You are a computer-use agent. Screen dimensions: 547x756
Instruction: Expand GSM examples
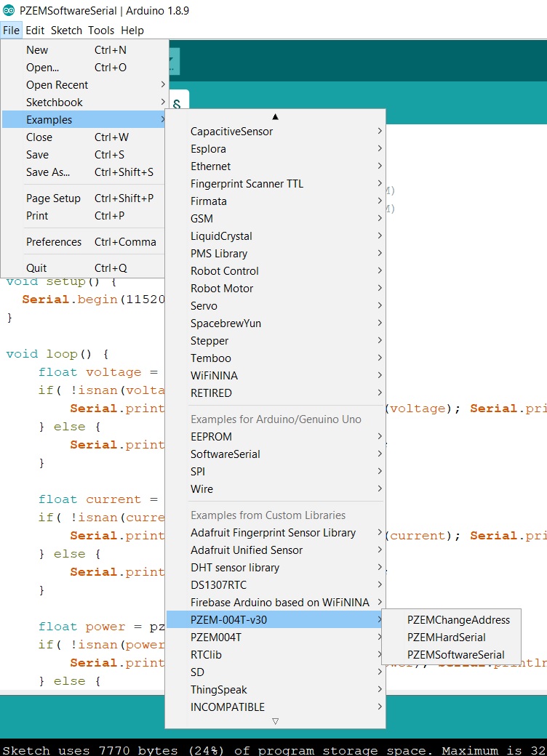pyautogui.click(x=276, y=218)
